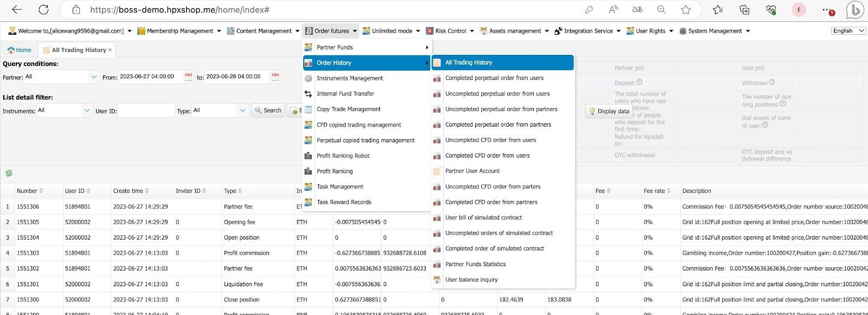Click the browser refresh icon
The height and width of the screenshot is (315, 868).
pyautogui.click(x=43, y=9)
